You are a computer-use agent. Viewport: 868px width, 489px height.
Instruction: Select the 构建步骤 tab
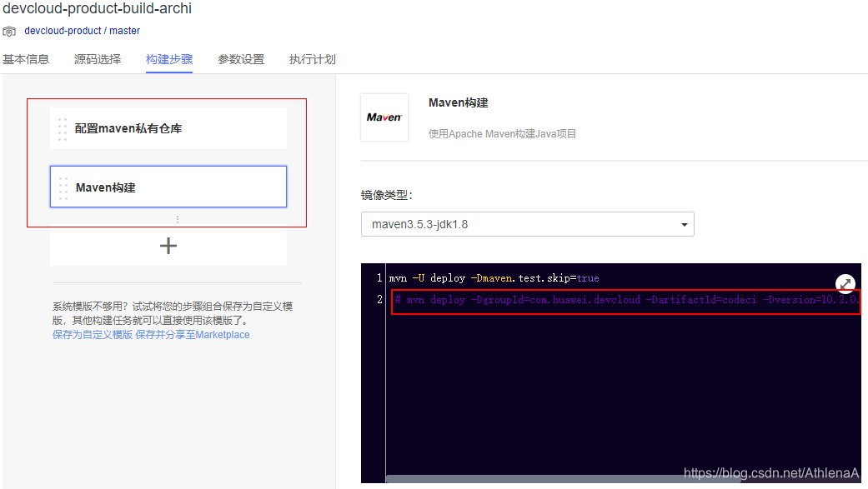coord(169,59)
